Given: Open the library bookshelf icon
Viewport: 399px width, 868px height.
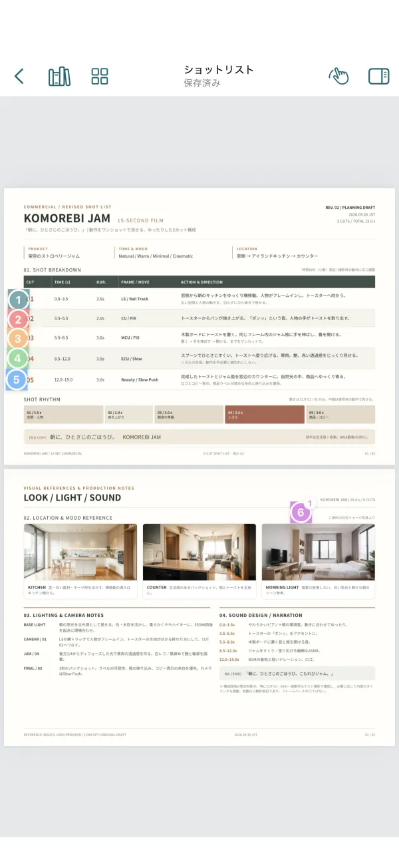Looking at the screenshot, I should pos(59,77).
